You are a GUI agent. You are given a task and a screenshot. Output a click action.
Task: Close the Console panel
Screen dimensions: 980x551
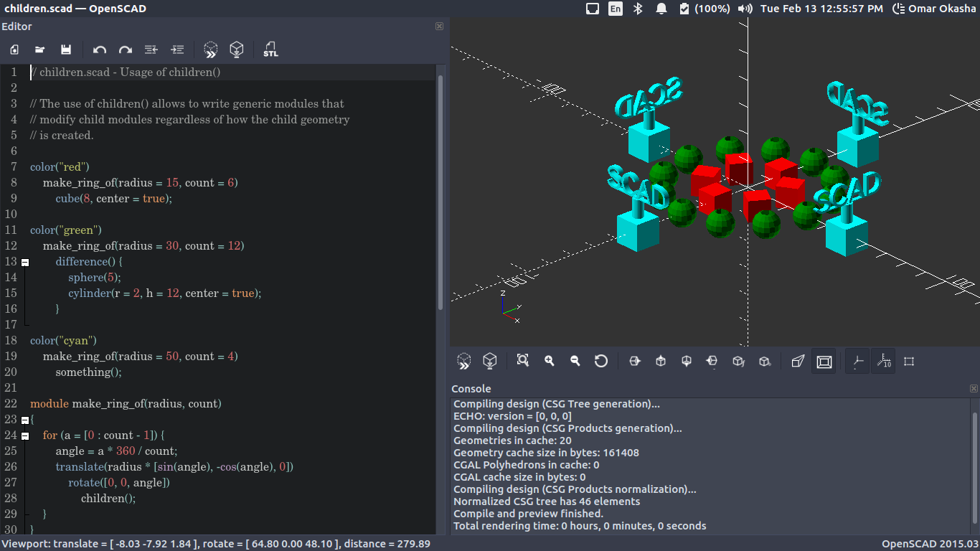tap(974, 389)
